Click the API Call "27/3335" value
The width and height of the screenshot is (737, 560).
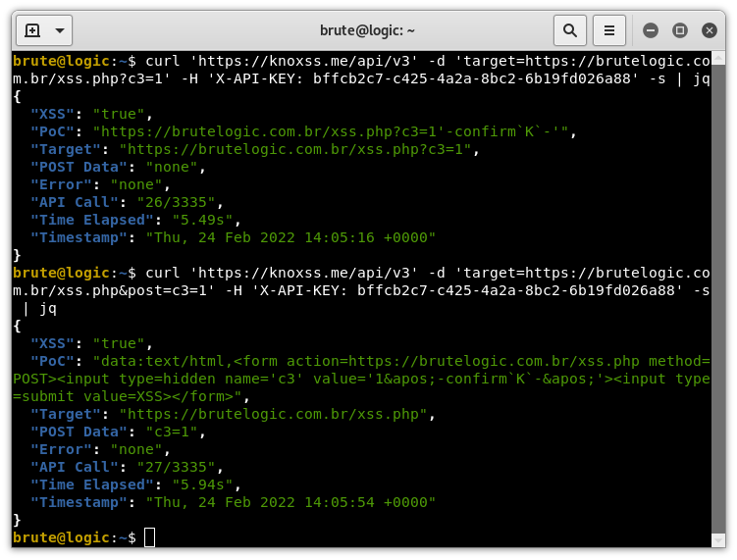(x=176, y=467)
